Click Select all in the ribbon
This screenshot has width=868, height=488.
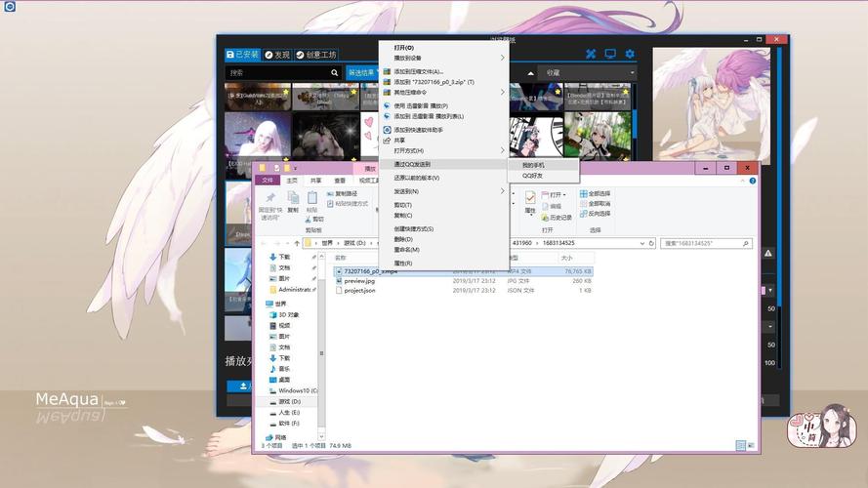pyautogui.click(x=595, y=193)
